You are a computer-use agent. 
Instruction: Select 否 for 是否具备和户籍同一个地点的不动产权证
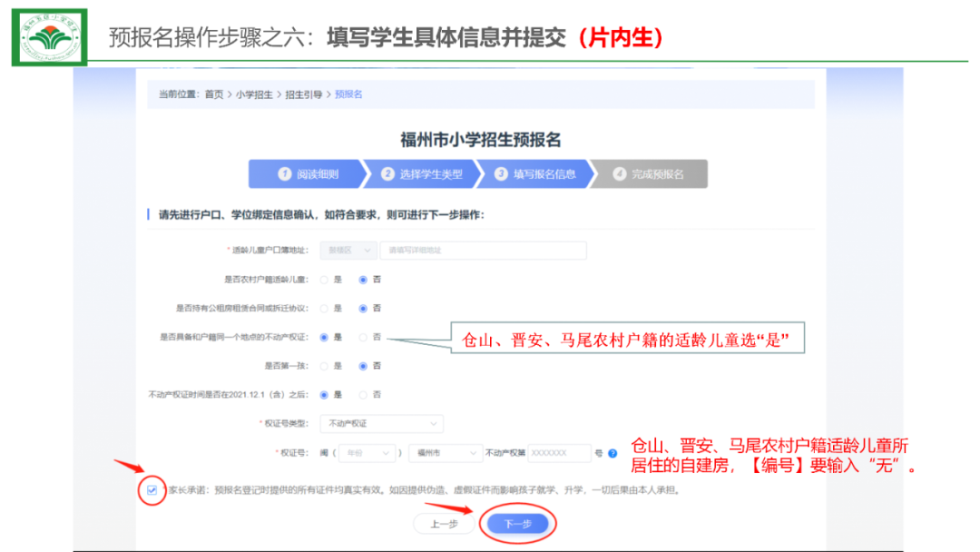coord(364,337)
